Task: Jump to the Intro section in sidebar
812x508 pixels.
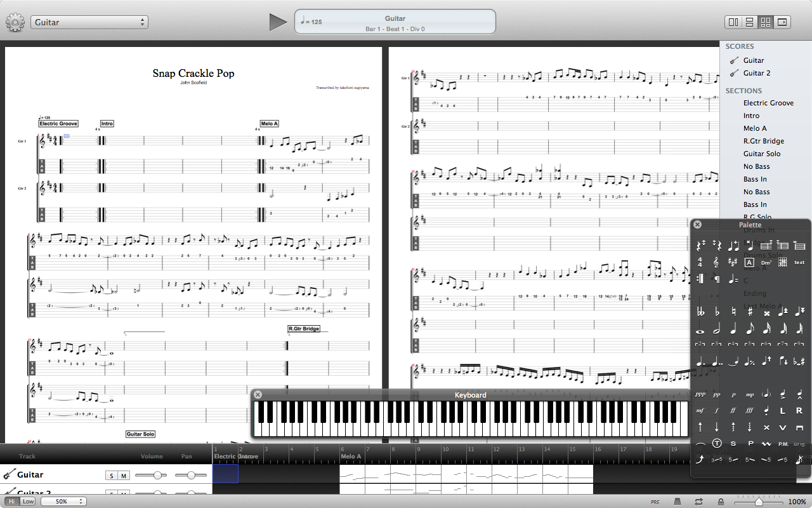Action: click(751, 116)
